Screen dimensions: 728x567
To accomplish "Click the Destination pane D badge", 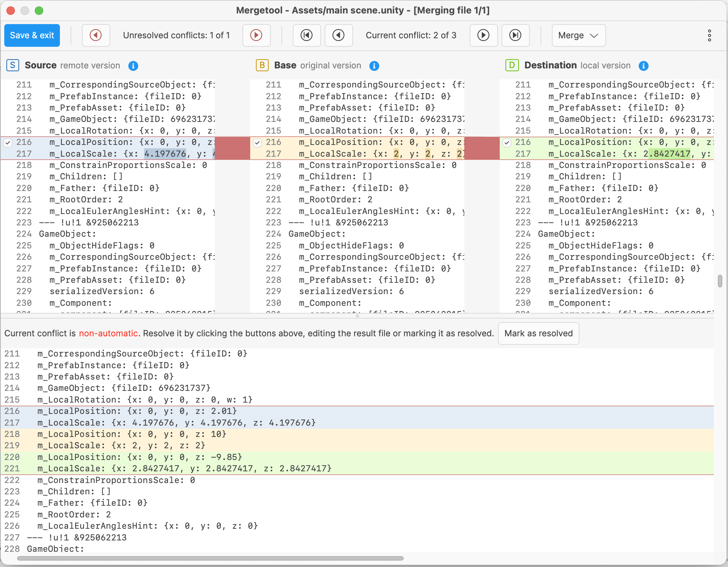I will click(x=512, y=66).
